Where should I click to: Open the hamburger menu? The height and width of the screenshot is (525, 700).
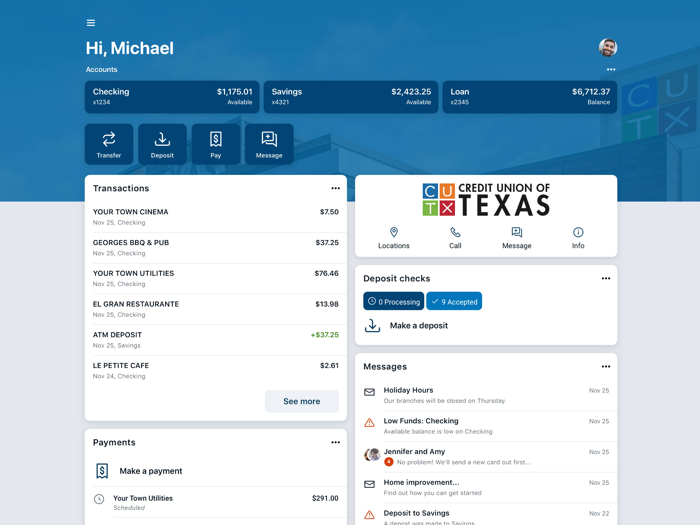91,23
